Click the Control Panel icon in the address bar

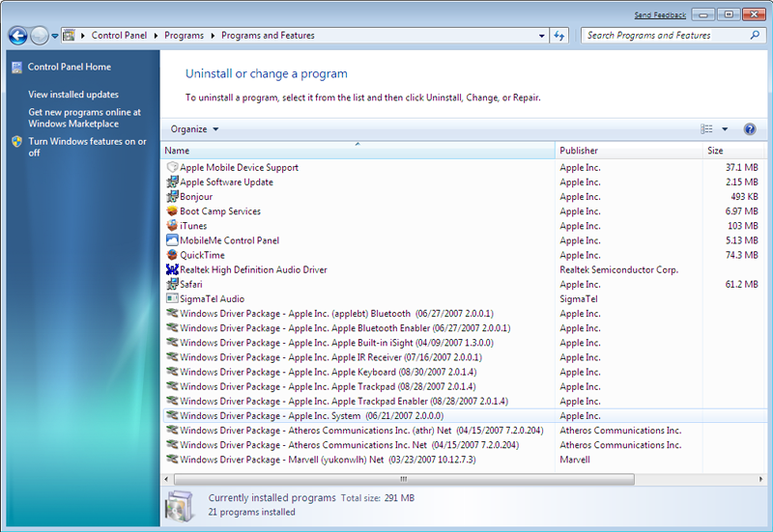69,36
